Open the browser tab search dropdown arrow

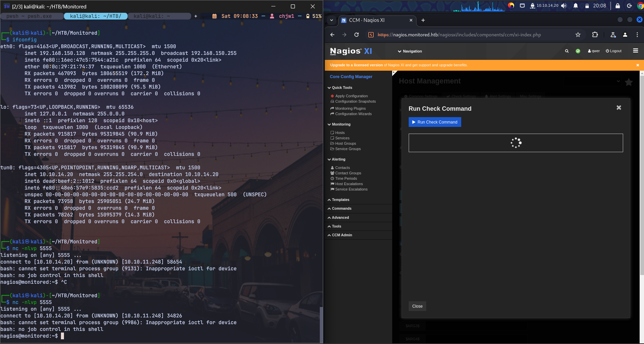[x=332, y=20]
